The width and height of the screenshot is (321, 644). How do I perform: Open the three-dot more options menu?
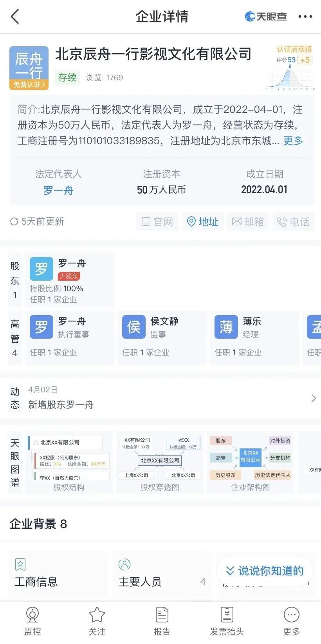[305, 17]
